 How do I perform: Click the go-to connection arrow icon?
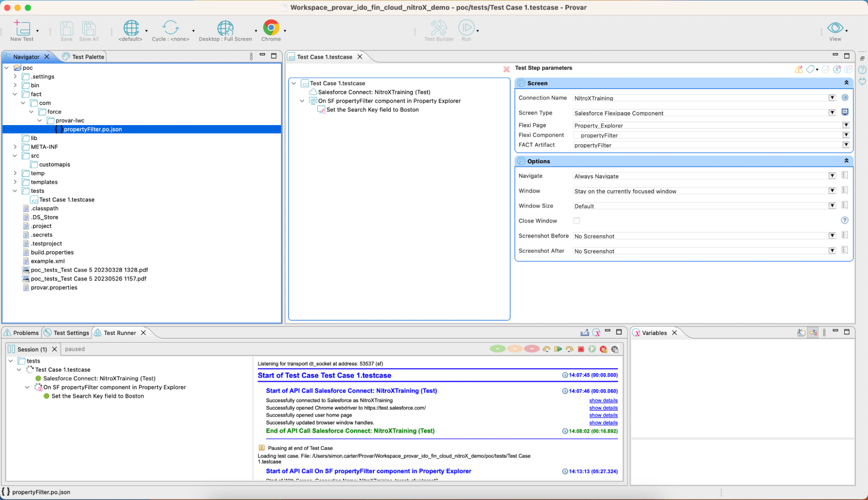click(845, 98)
